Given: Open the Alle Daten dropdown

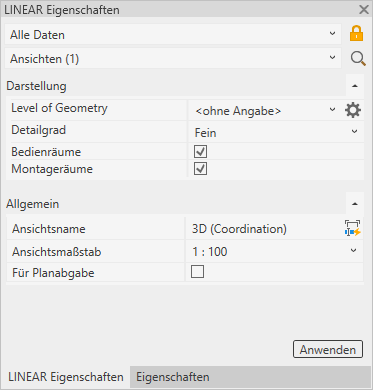Looking at the screenshot, I should pyautogui.click(x=173, y=34).
